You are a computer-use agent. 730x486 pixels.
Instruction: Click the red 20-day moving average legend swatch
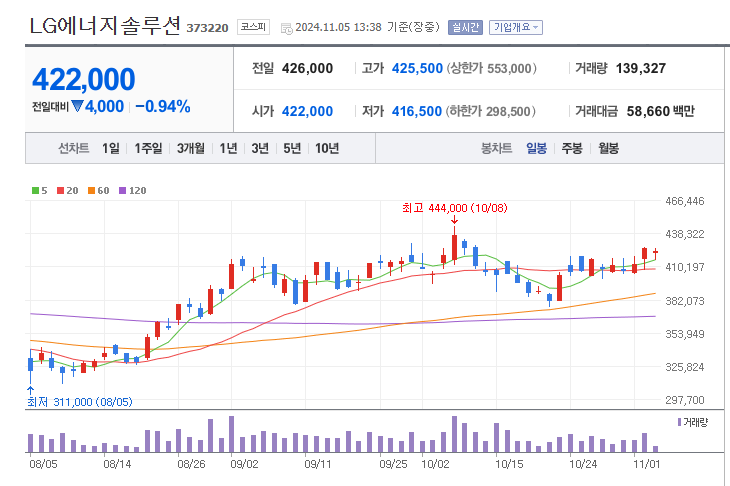point(61,190)
